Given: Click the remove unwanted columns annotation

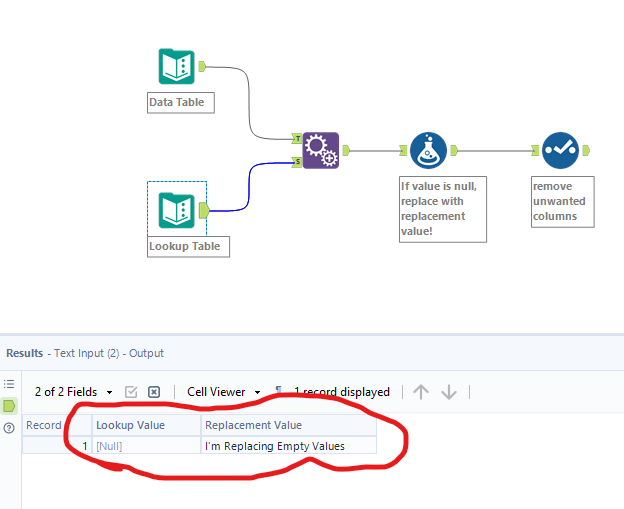Looking at the screenshot, I should [x=563, y=202].
